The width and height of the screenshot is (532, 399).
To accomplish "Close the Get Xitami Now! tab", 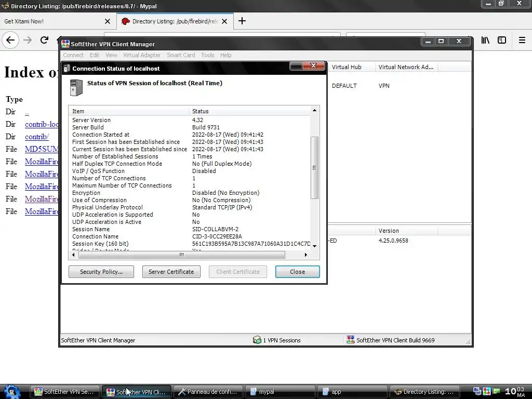I will point(108,21).
